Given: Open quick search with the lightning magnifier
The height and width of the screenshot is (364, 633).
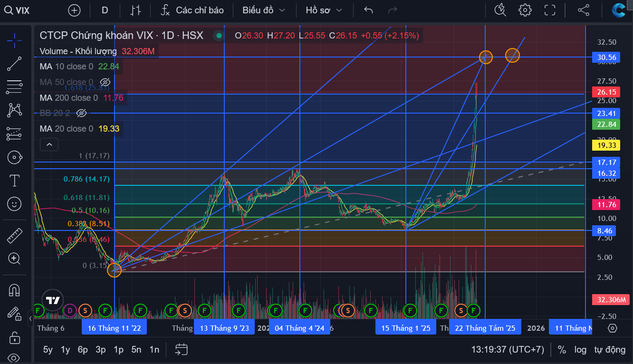Looking at the screenshot, I should pyautogui.click(x=500, y=10).
